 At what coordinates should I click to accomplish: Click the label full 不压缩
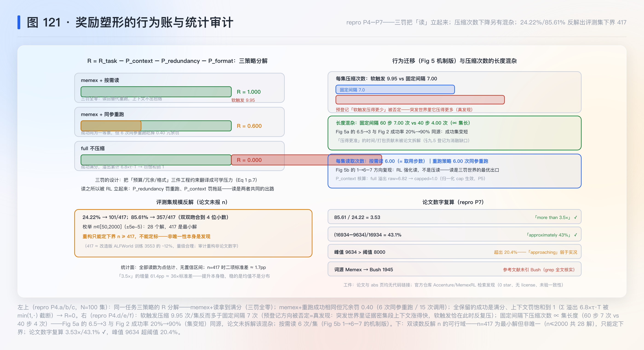(x=93, y=149)
